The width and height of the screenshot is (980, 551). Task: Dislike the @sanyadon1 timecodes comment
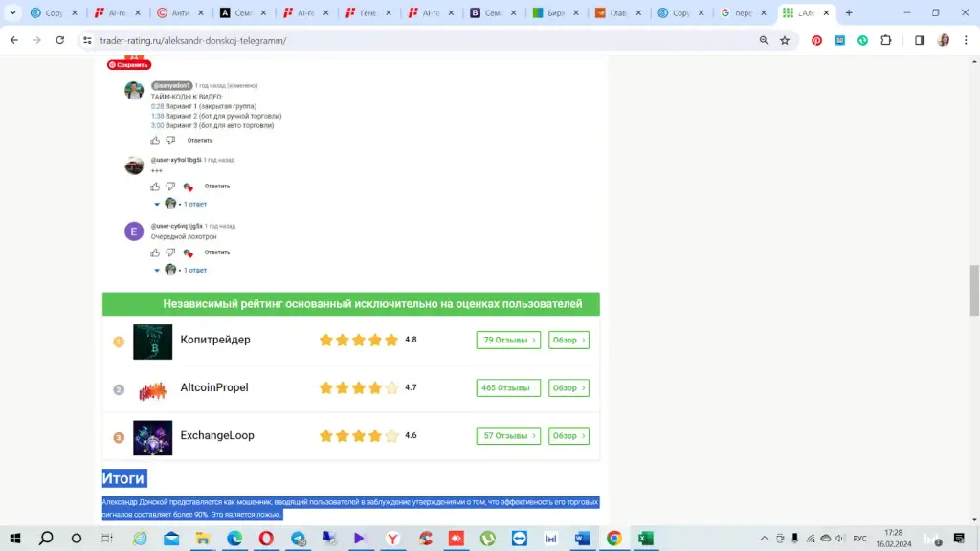(x=170, y=141)
